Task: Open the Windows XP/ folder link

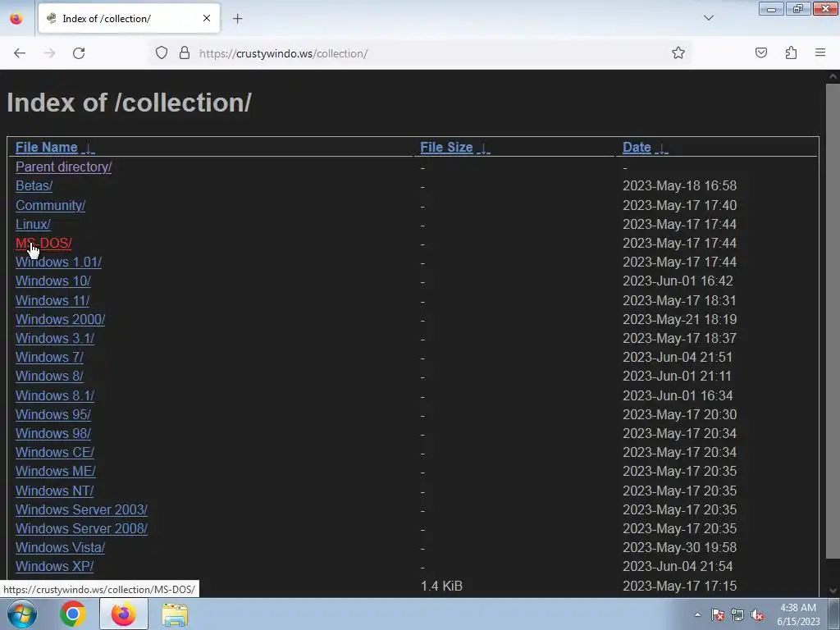Action: (54, 567)
